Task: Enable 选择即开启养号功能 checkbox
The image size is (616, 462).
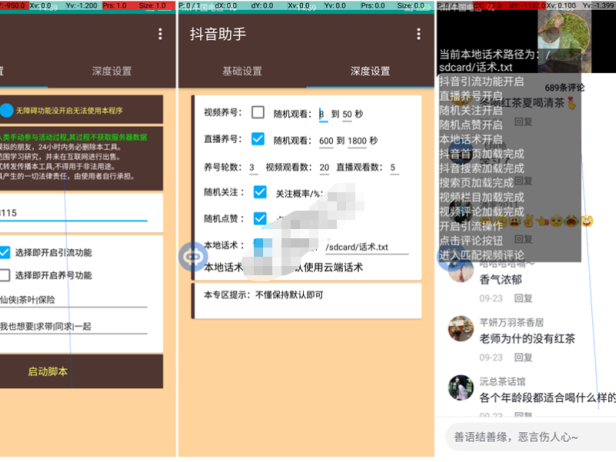Action: point(4,275)
